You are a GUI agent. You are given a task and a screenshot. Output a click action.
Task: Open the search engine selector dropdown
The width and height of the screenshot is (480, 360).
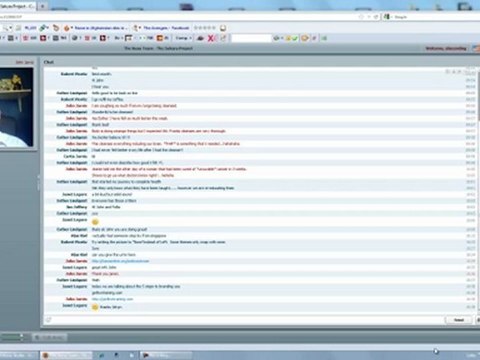click(x=387, y=17)
